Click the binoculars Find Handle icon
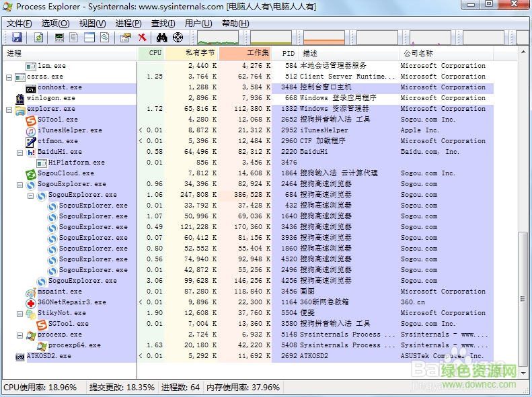532x397 pixels. (x=162, y=38)
